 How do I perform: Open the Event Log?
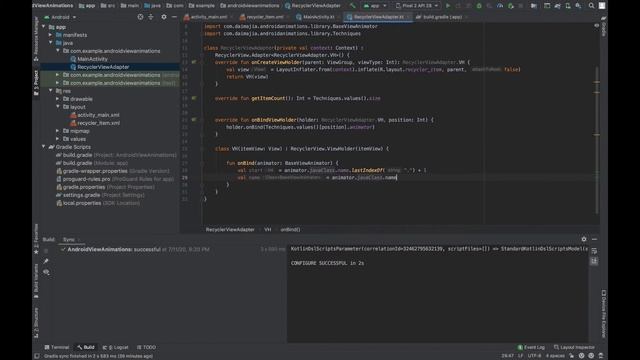[531, 347]
